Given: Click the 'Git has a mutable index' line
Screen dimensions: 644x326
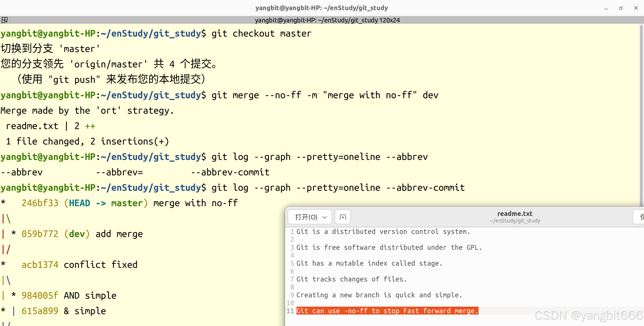Looking at the screenshot, I should pos(369,263).
